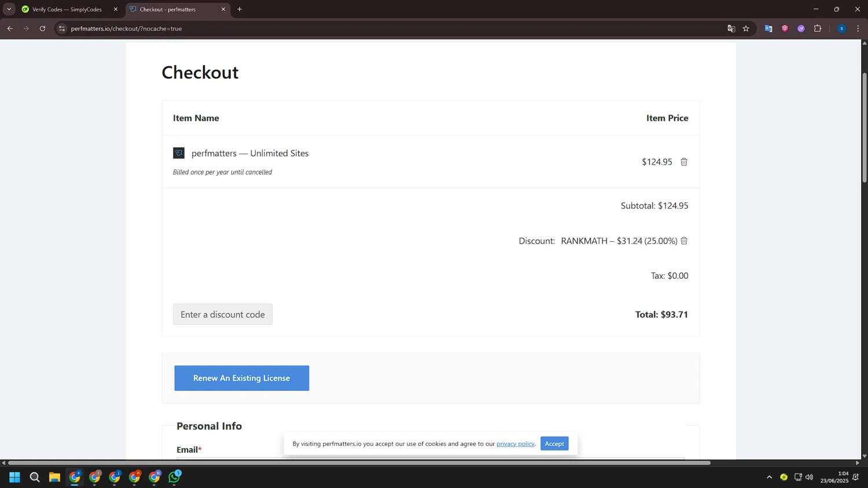The image size is (868, 488).
Task: Click the Personal Info section heading
Action: (x=209, y=426)
